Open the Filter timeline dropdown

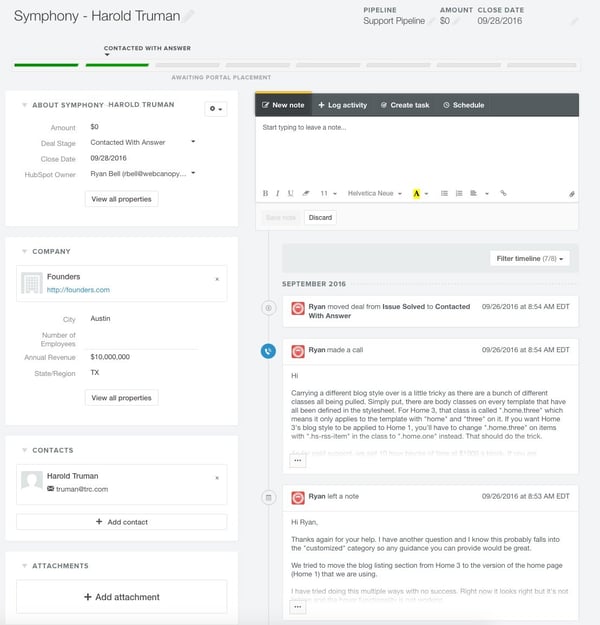click(x=530, y=259)
